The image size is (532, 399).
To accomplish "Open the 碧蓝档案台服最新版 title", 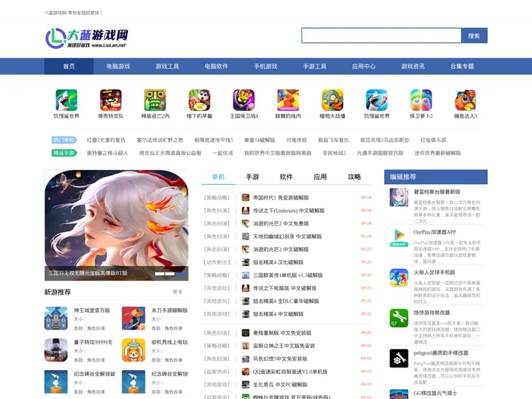I will coord(437,191).
